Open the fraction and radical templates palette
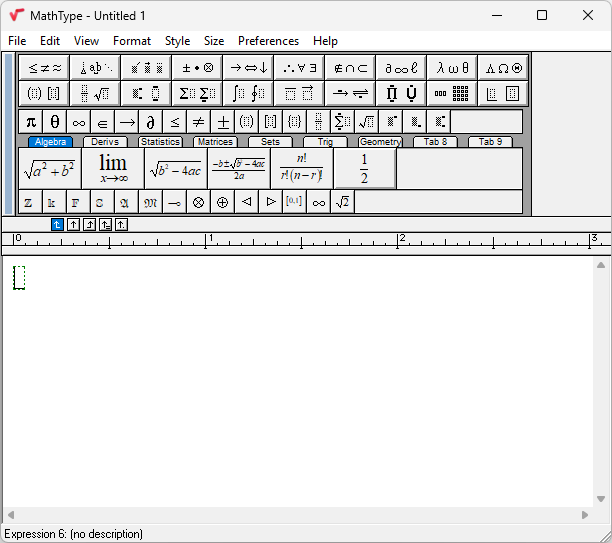This screenshot has height=543, width=612. pyautogui.click(x=95, y=93)
